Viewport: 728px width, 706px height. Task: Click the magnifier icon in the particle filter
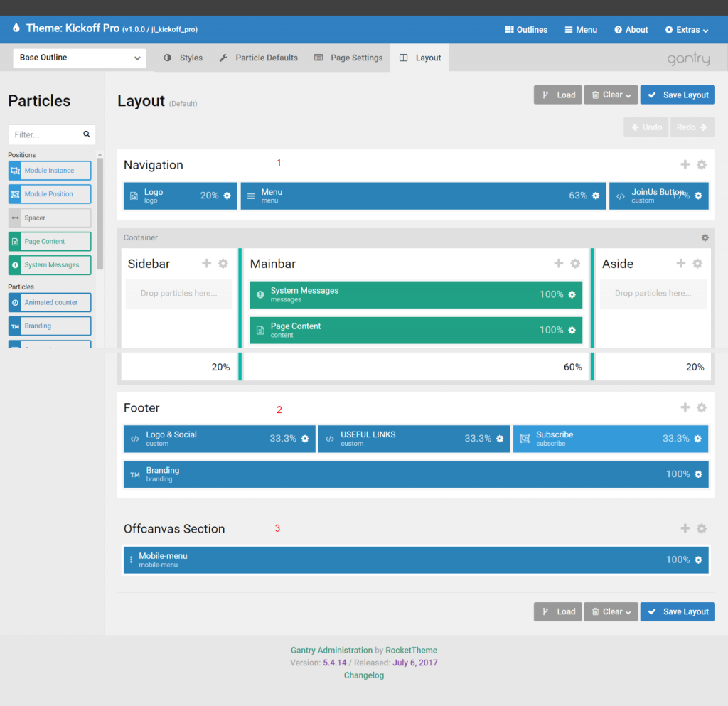(86, 134)
